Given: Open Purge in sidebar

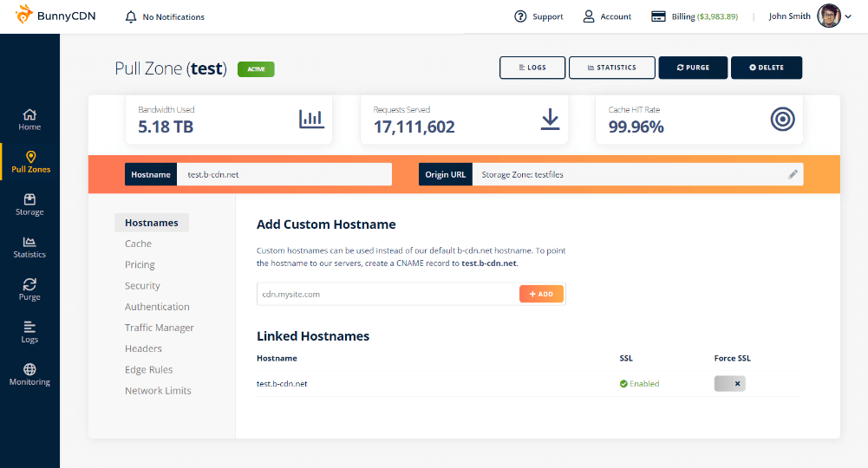Looking at the screenshot, I should (x=29, y=289).
